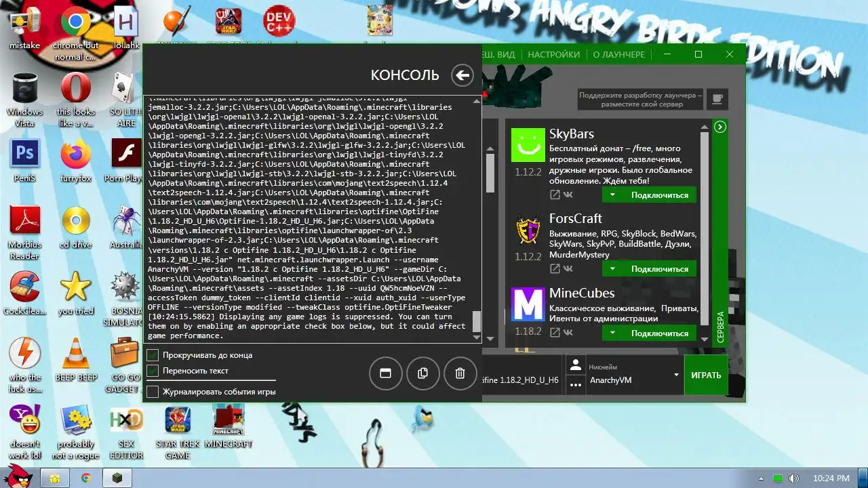Click the ForsCraft server logo
This screenshot has width=868, height=488.
point(528,230)
